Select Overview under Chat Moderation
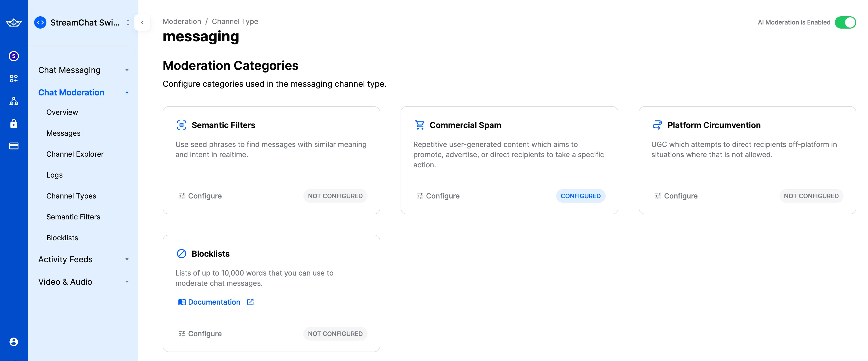This screenshot has width=868, height=361. [62, 111]
